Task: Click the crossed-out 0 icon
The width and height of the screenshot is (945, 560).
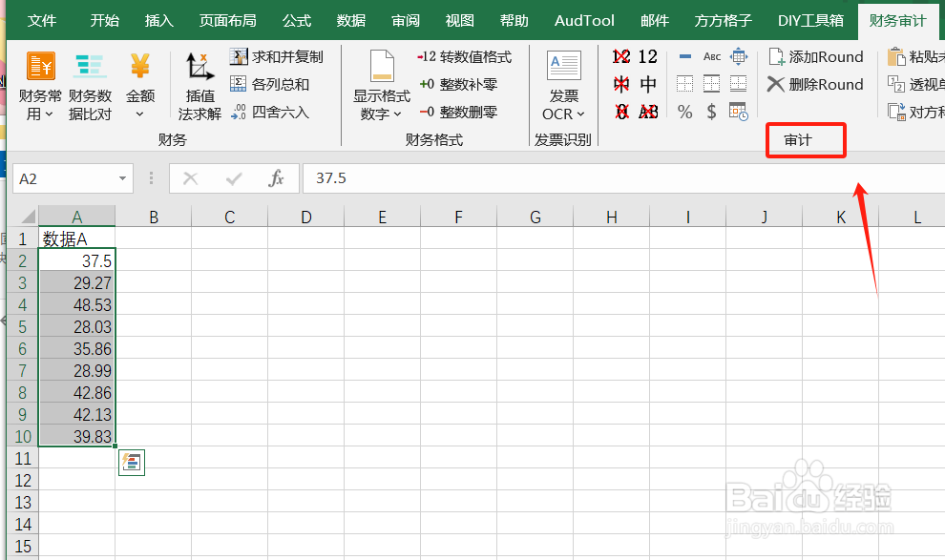Action: click(621, 112)
